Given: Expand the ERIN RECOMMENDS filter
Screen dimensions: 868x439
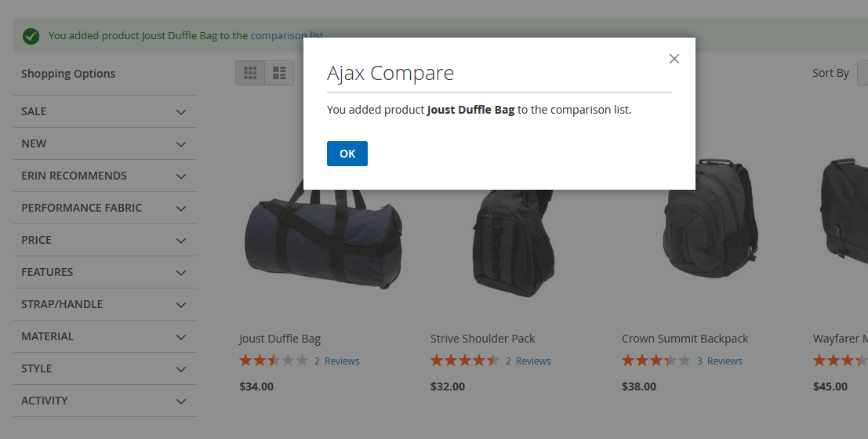Looking at the screenshot, I should (181, 176).
